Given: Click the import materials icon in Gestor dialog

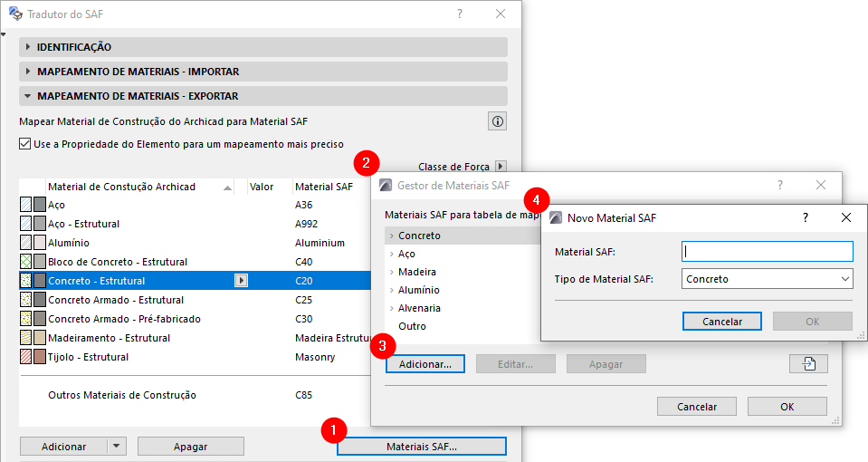Looking at the screenshot, I should point(808,364).
